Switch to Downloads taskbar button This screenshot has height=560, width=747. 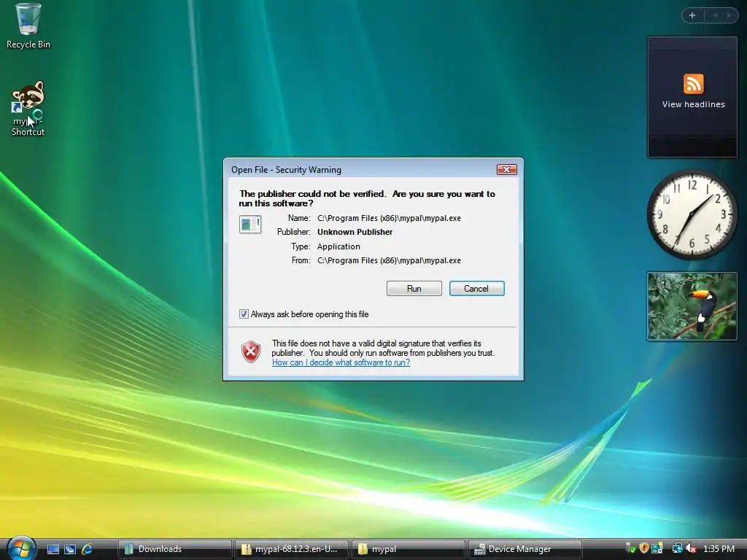tap(174, 549)
